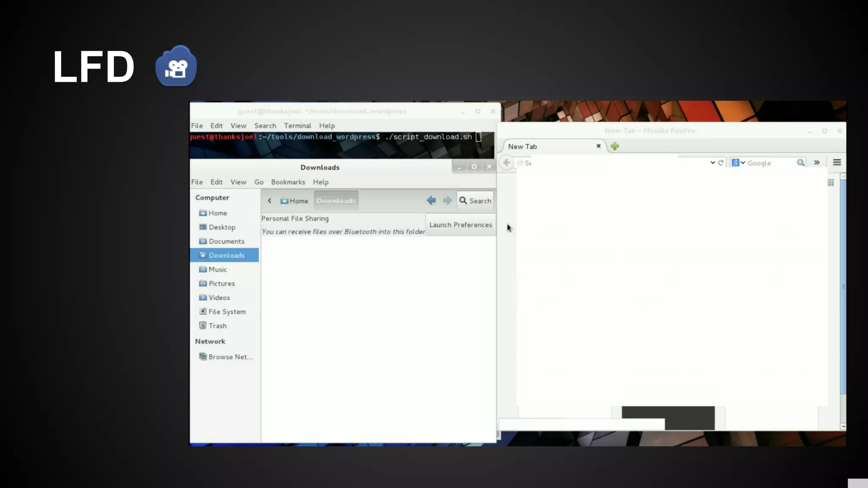This screenshot has height=488, width=868.
Task: Open Trash in the sidebar
Action: pos(217,326)
